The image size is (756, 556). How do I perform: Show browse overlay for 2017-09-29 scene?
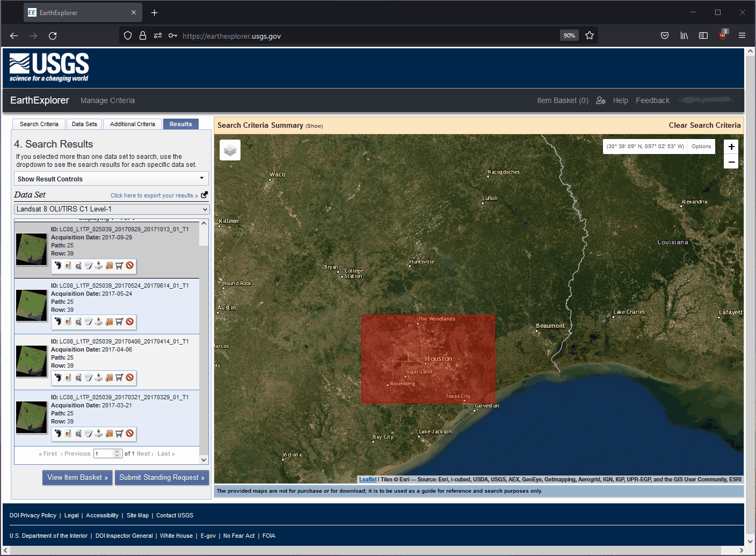pos(68,266)
